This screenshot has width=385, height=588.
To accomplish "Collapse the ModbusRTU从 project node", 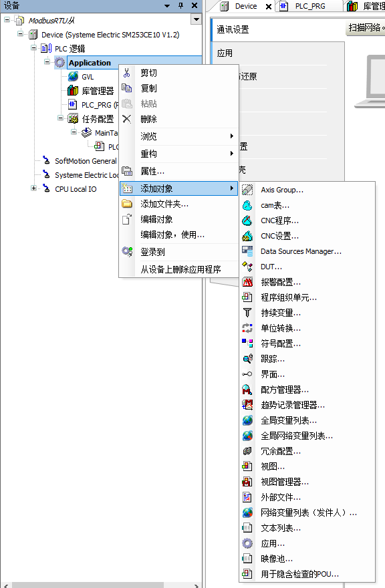I will [x=7, y=19].
